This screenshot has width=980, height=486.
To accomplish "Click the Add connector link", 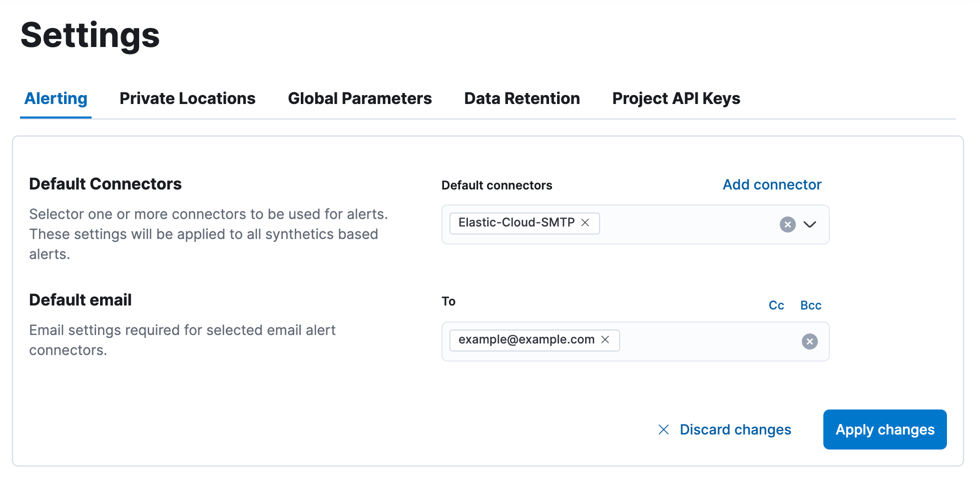I will (x=771, y=184).
